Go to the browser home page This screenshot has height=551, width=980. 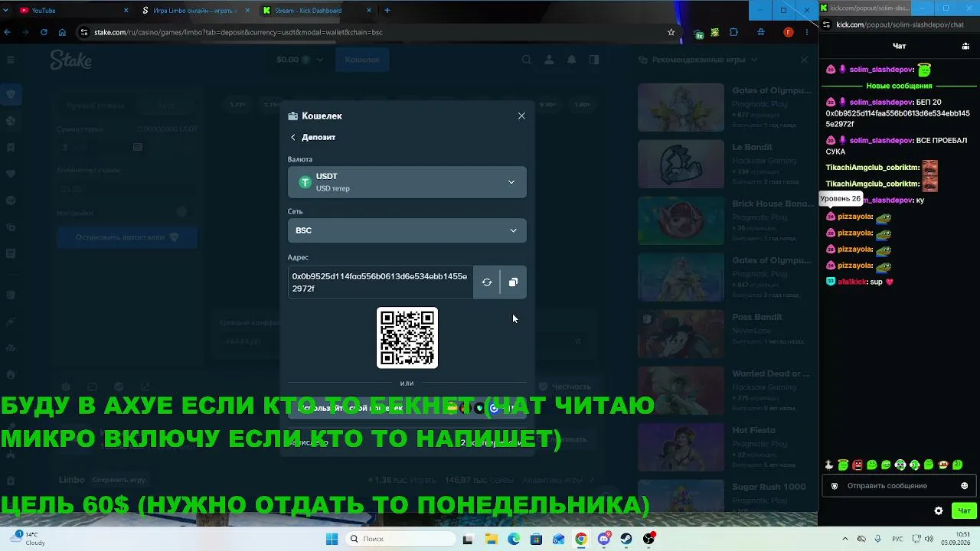tap(62, 32)
